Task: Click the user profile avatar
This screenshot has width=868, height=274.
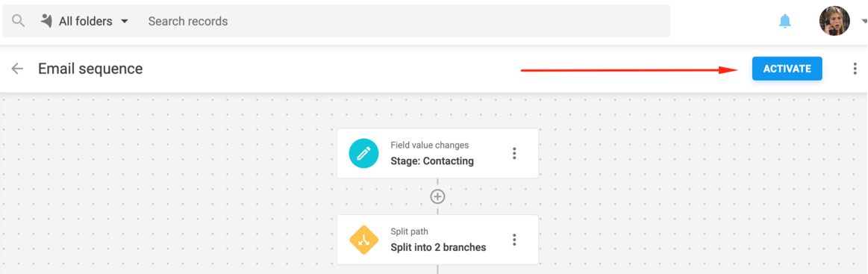Action: coord(834,21)
